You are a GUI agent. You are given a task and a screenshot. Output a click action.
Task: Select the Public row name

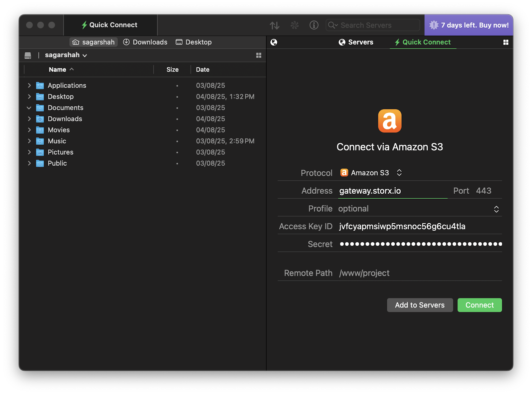click(57, 163)
